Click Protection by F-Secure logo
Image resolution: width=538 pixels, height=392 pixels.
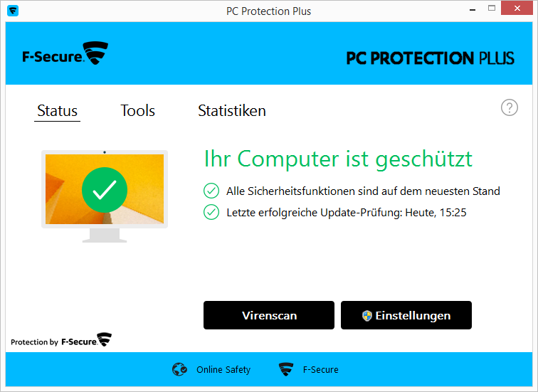(61, 340)
